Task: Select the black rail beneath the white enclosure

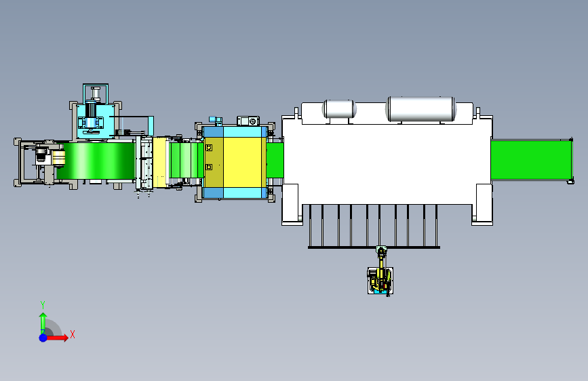Action: click(374, 247)
